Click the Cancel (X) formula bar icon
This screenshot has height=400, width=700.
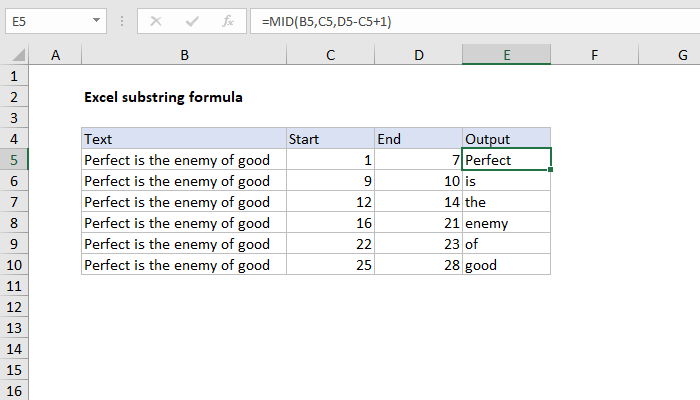click(156, 21)
